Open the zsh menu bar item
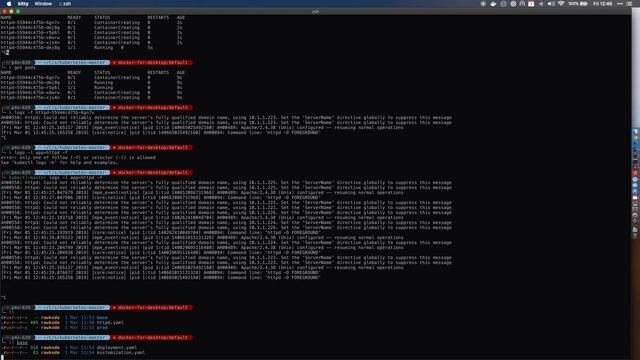Screen dimensions: 640x360 [65, 4]
